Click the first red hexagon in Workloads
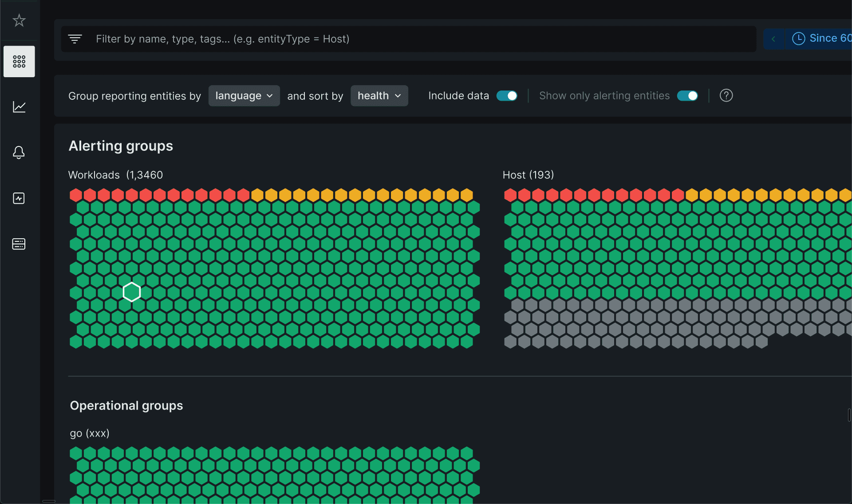The image size is (852, 504). [x=76, y=195]
